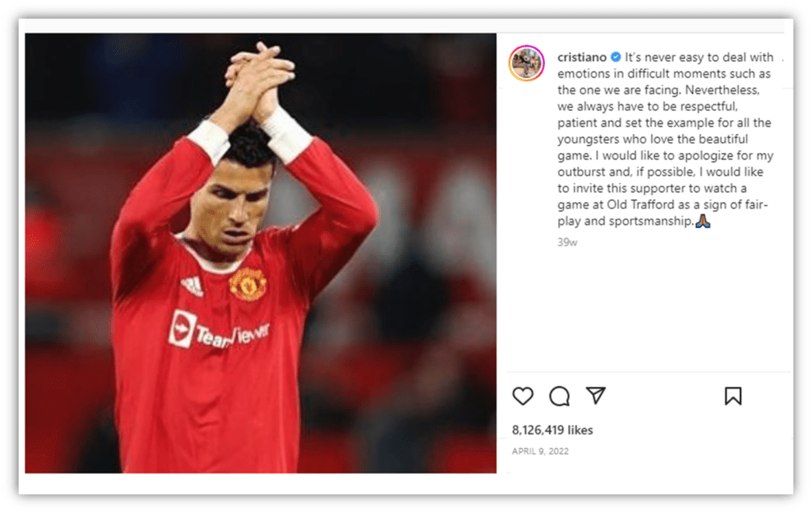The height and width of the screenshot is (513, 812).
Task: Click the TeamViewer sponsor logo on the shirt
Action: 219,331
